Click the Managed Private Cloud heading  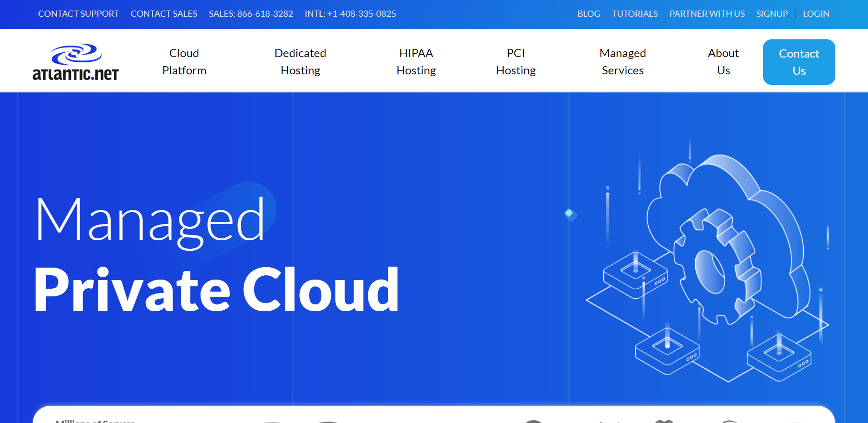[x=216, y=254]
